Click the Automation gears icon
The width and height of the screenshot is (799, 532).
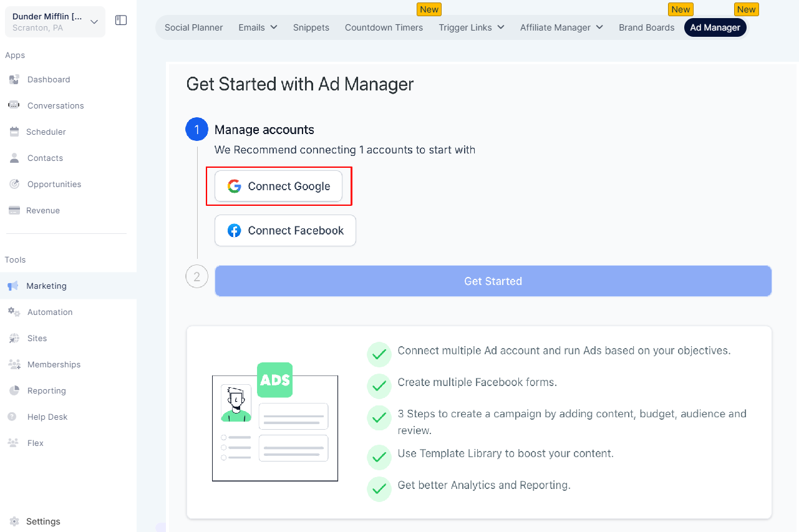click(14, 312)
